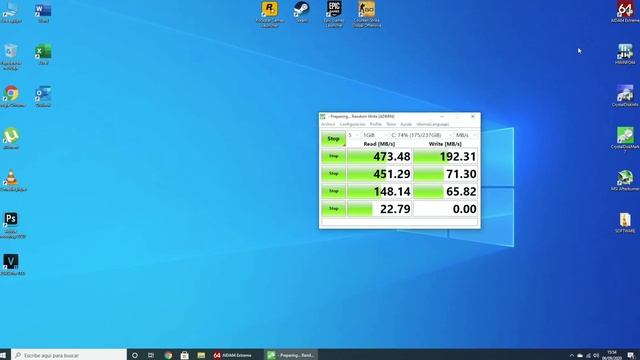Open the Archivo menu in CrystalDiskMark
640x360 pixels.
[328, 124]
